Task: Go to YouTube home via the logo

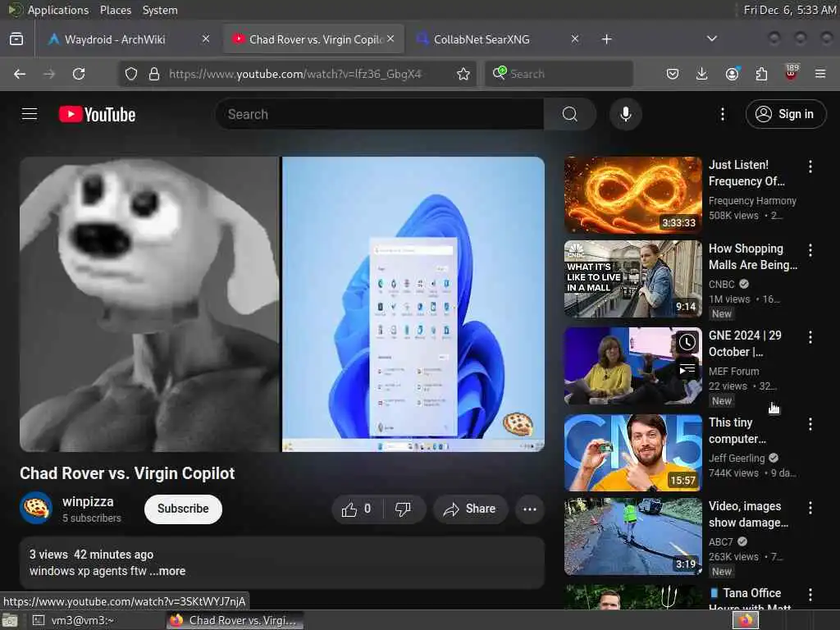Action: (97, 114)
